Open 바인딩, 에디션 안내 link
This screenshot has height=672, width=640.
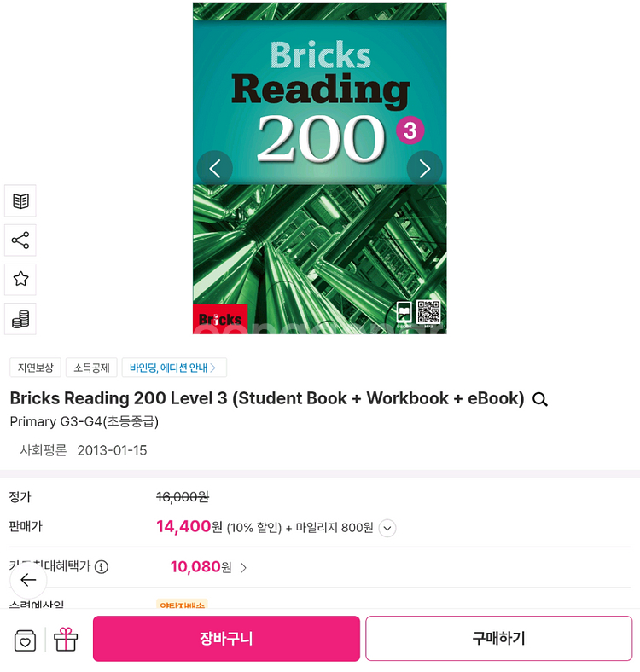(x=174, y=368)
